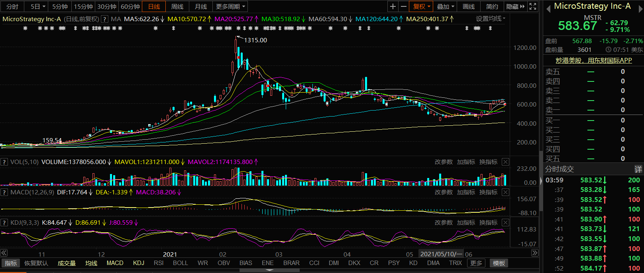Click the first event marker above the chart
The height and width of the screenshot is (273, 644).
pos(26,28)
